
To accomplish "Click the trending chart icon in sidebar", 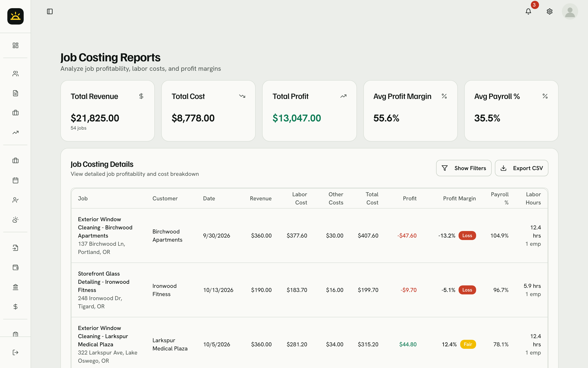I will 15,132.
